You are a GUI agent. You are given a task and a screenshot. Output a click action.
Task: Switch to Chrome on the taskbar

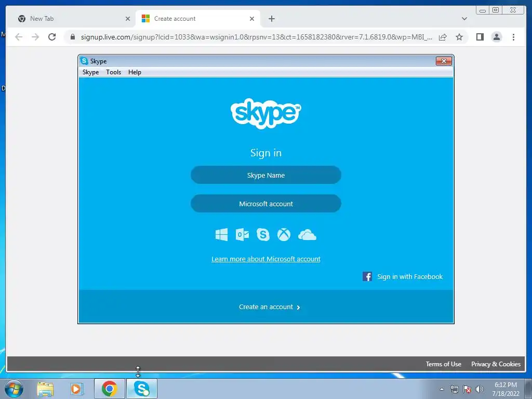pyautogui.click(x=110, y=389)
